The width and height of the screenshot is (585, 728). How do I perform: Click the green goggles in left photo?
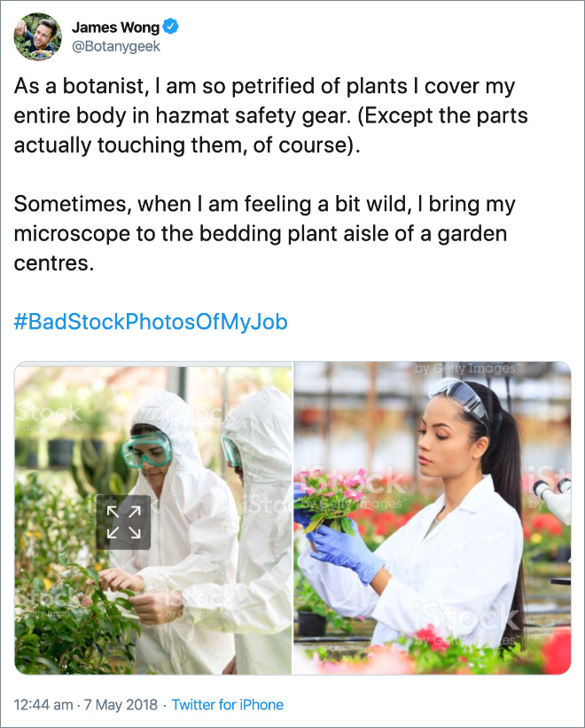(146, 450)
